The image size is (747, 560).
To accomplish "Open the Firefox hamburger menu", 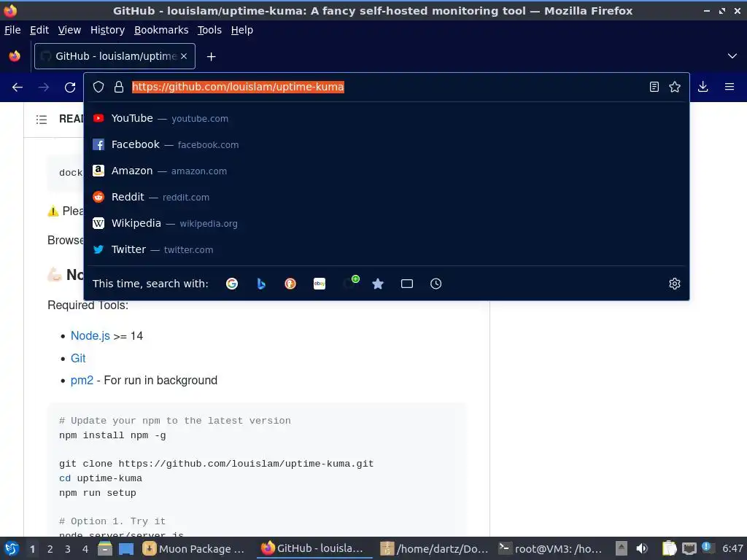I will 729,87.
